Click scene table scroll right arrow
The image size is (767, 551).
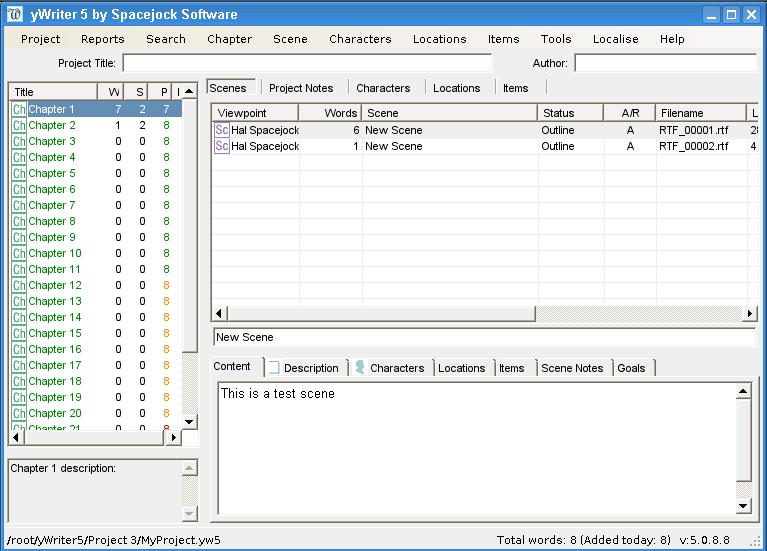[749, 313]
